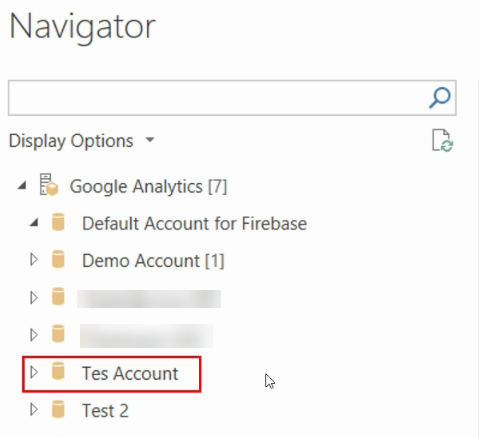479x437 pixels.
Task: Click the Google Analytics server icon
Action: point(49,184)
